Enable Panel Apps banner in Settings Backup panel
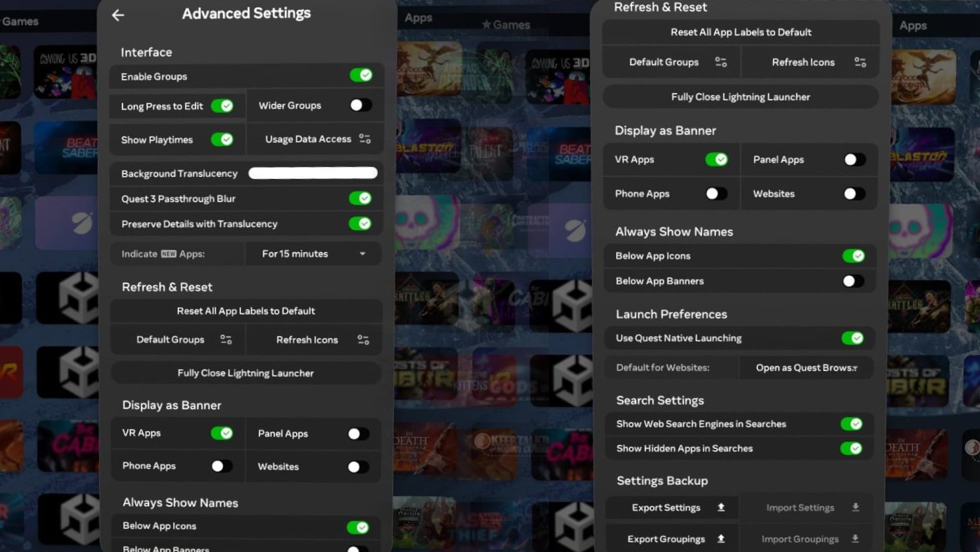980x552 pixels. pyautogui.click(x=854, y=160)
